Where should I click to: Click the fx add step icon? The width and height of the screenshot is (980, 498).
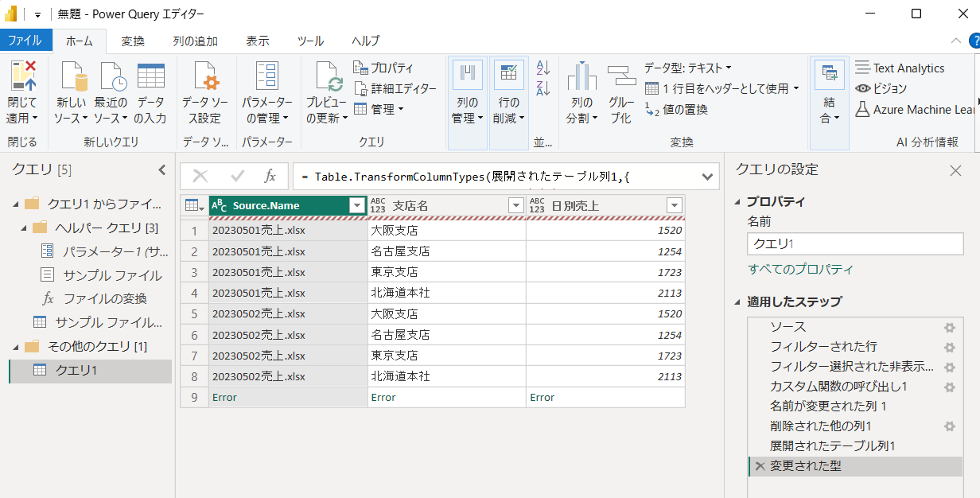point(270,176)
